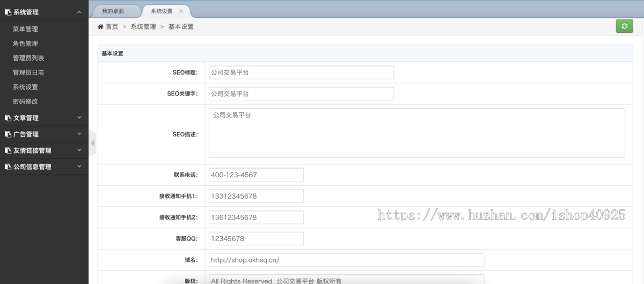Click the 客服QQ label
Viewport: 644px width, 284px height.
pyautogui.click(x=187, y=238)
